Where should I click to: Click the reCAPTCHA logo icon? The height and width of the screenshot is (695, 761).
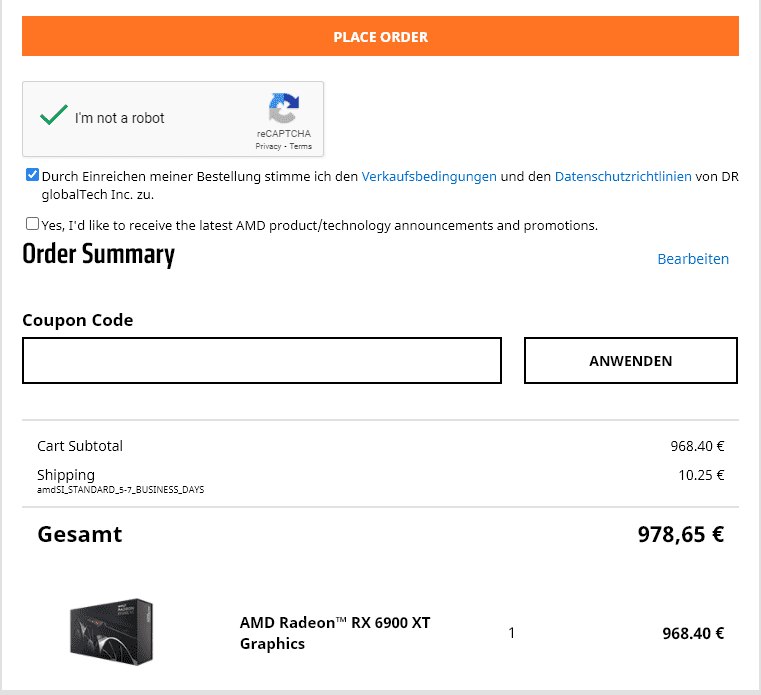click(284, 109)
